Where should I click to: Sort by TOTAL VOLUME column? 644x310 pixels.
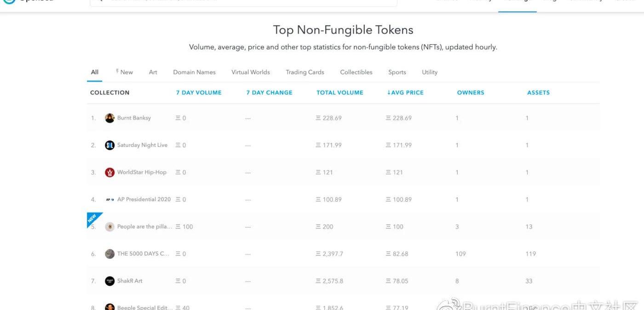click(x=340, y=92)
